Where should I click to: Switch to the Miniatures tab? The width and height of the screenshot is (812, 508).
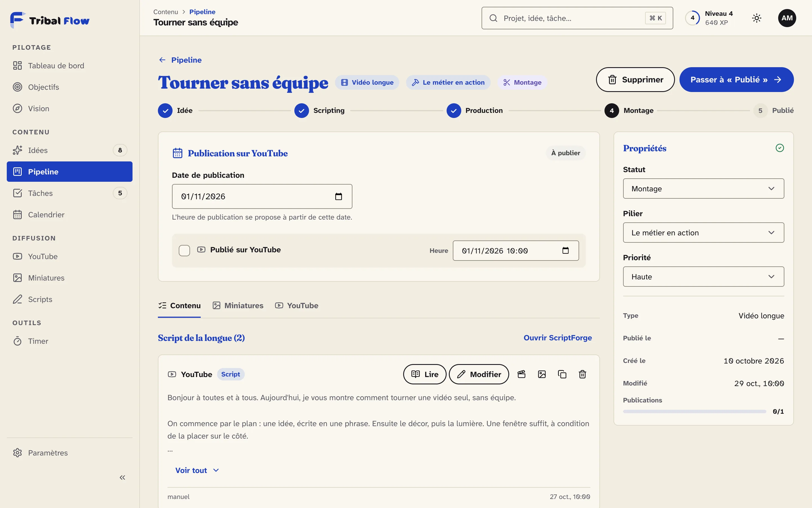(238, 305)
